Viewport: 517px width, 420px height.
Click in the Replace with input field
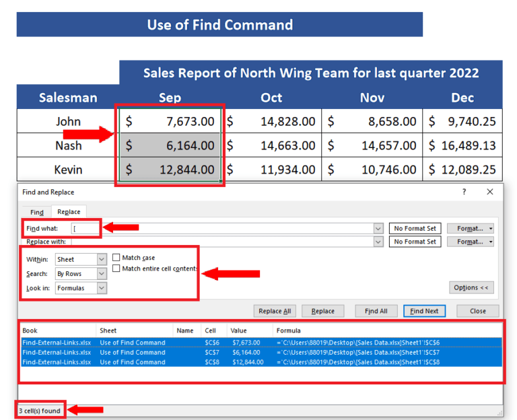[223, 242]
